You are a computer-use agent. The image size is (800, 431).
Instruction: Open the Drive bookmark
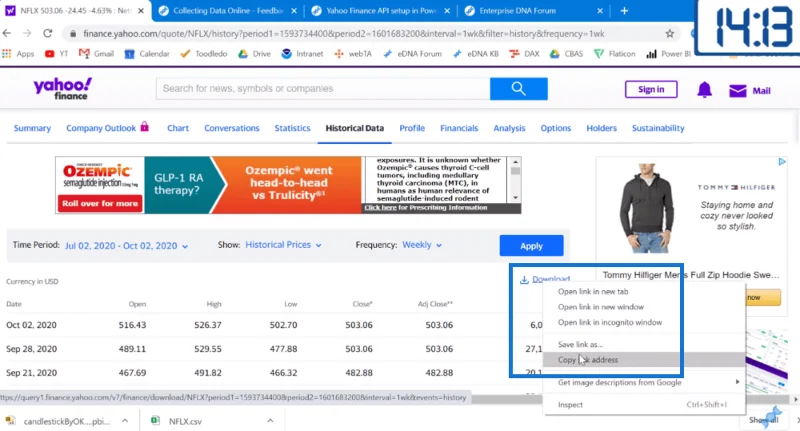point(254,54)
